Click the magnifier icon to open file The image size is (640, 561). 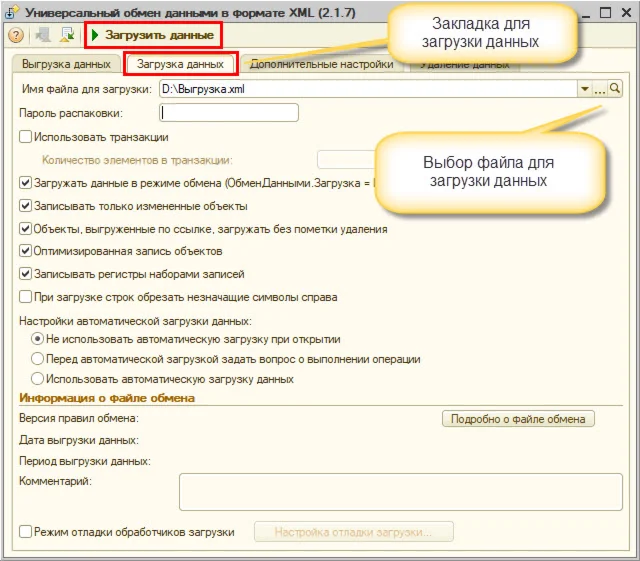click(x=615, y=89)
